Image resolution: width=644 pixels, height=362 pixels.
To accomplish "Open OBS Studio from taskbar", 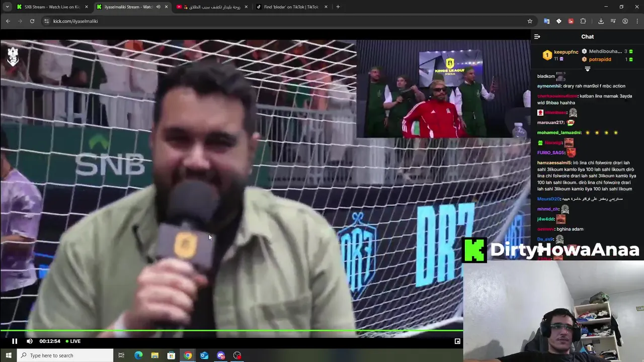I will (x=237, y=355).
